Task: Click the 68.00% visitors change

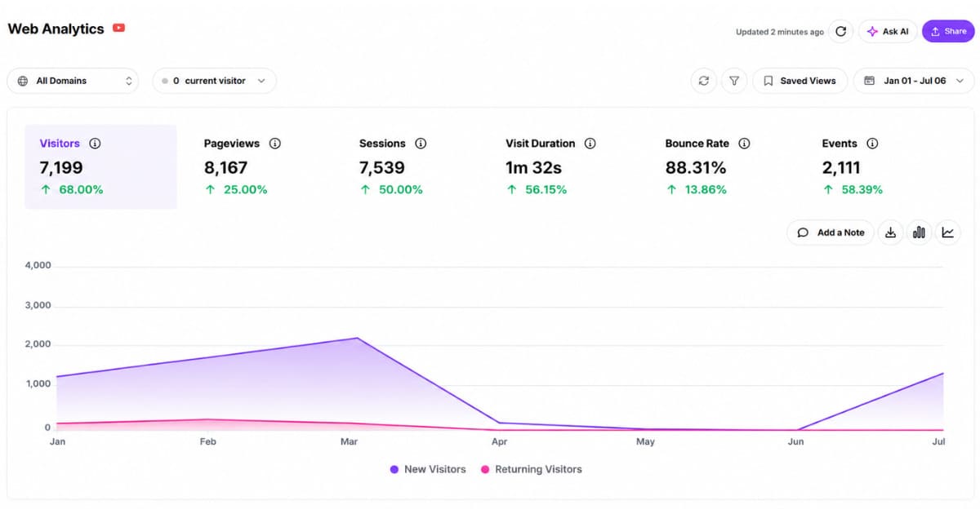Action: (81, 189)
